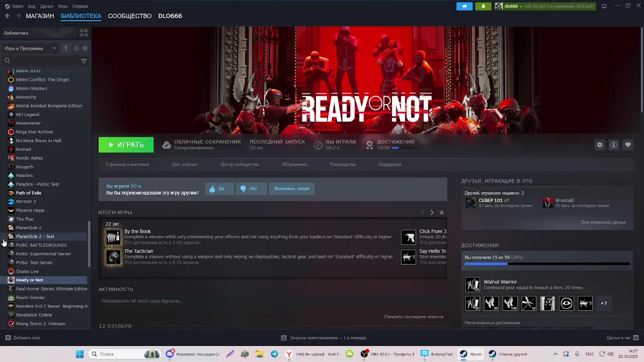
Task: Choose No thumbs down recommendation
Action: (x=251, y=189)
